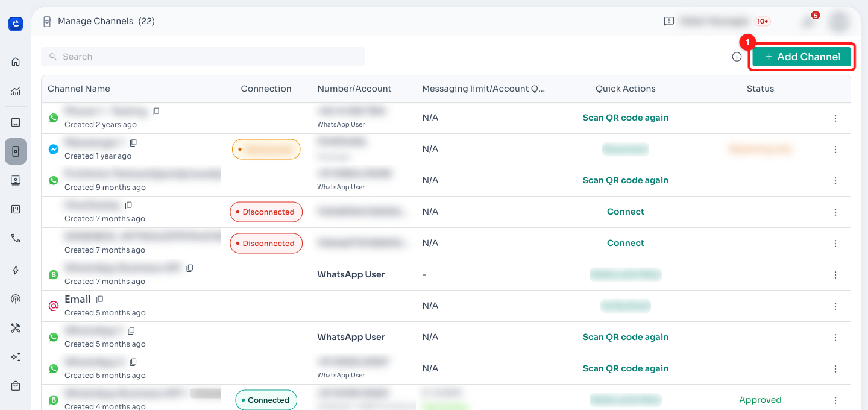
Task: Click WhatsApp icon on 2-years-old channel
Action: [54, 118]
